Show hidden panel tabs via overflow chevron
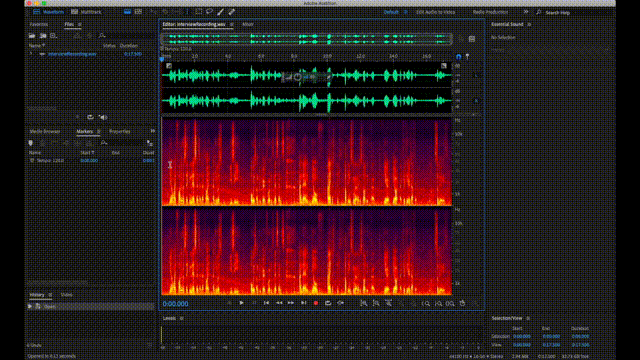Viewport: 640px width, 360px height. click(x=153, y=131)
